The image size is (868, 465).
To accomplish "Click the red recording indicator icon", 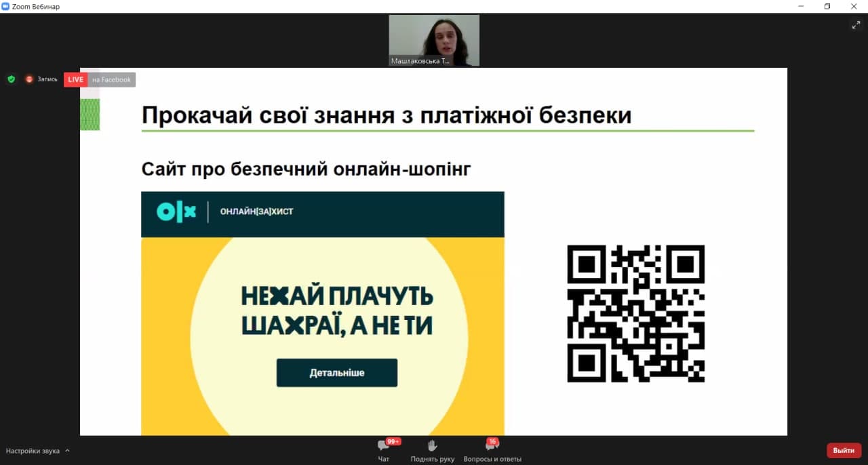I will pyautogui.click(x=29, y=79).
